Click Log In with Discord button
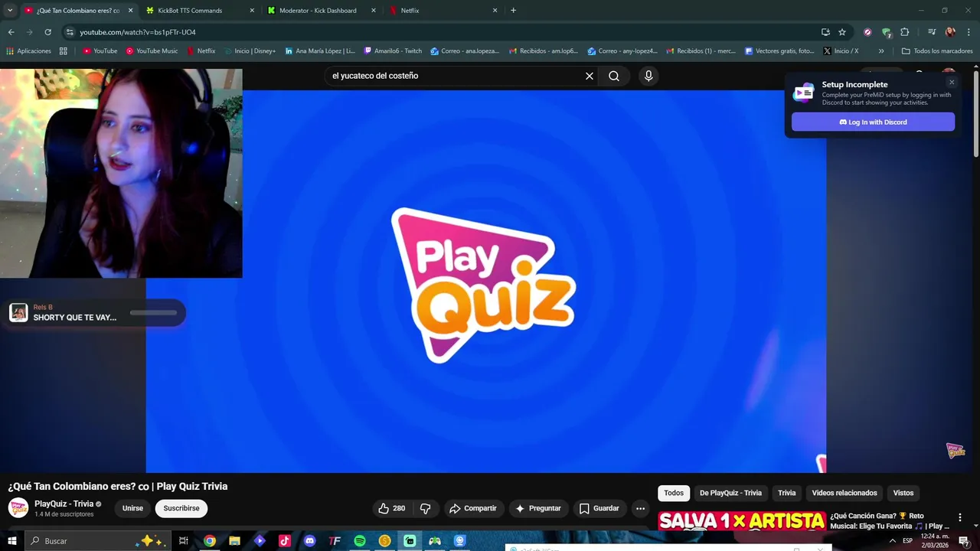The height and width of the screenshot is (551, 980). click(x=873, y=122)
